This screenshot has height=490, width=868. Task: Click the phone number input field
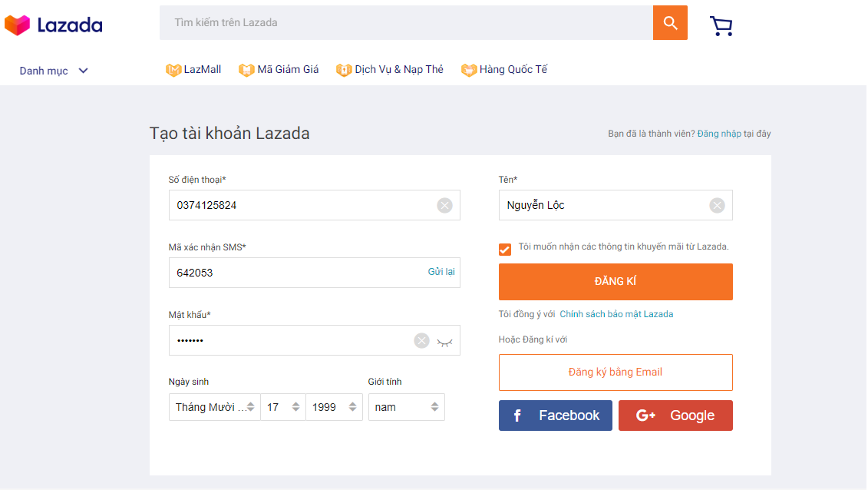tap(315, 205)
